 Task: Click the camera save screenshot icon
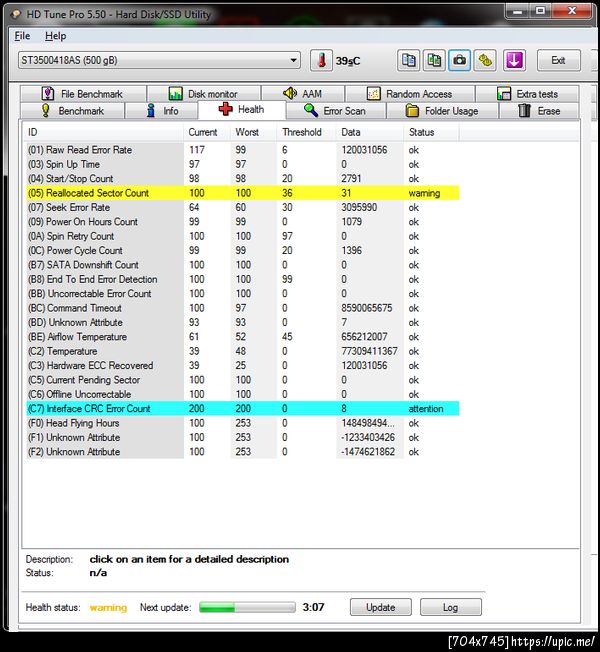pyautogui.click(x=459, y=61)
